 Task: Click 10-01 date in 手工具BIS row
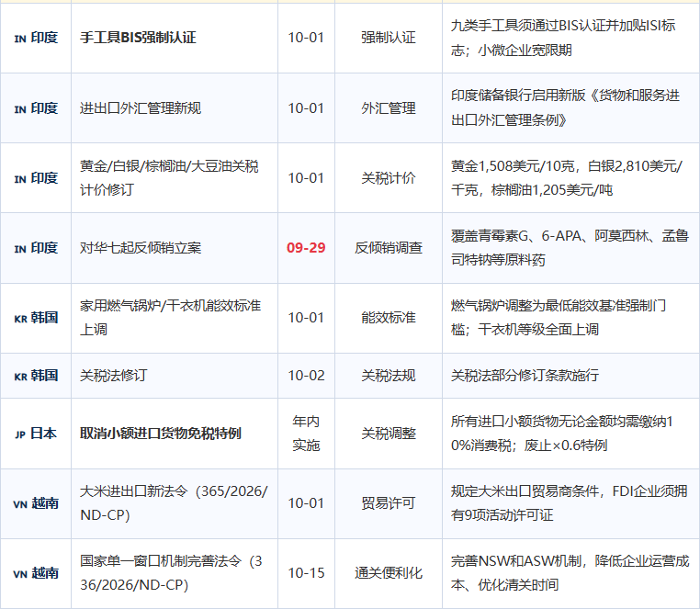click(x=306, y=38)
